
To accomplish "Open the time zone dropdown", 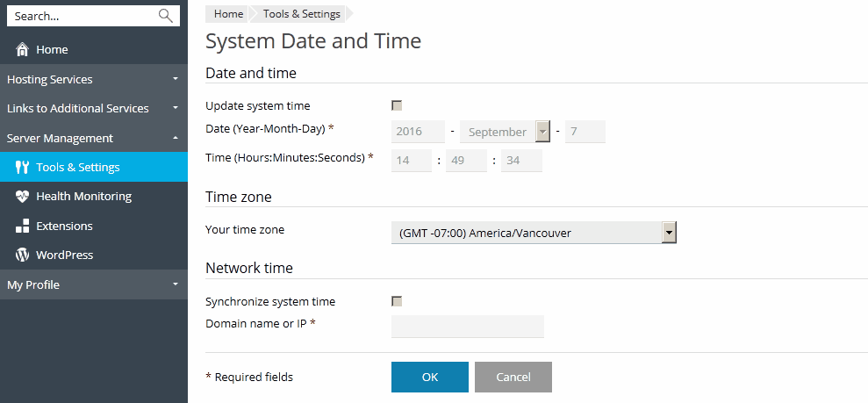I will click(x=534, y=233).
